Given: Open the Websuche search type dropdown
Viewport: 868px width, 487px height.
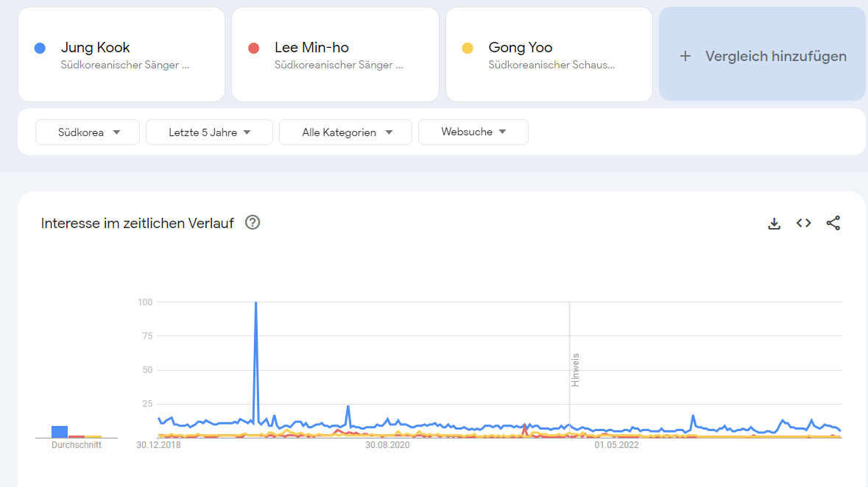Looking at the screenshot, I should (473, 132).
